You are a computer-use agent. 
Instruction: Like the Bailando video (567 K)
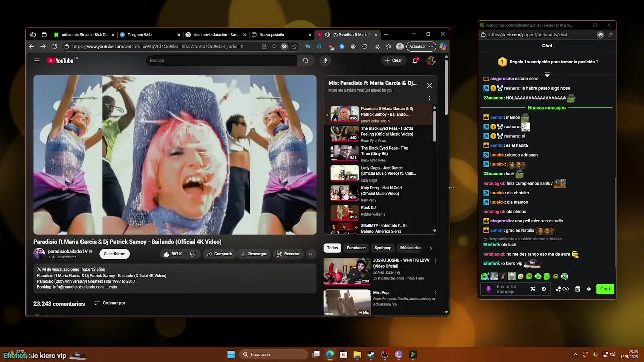tap(172, 254)
